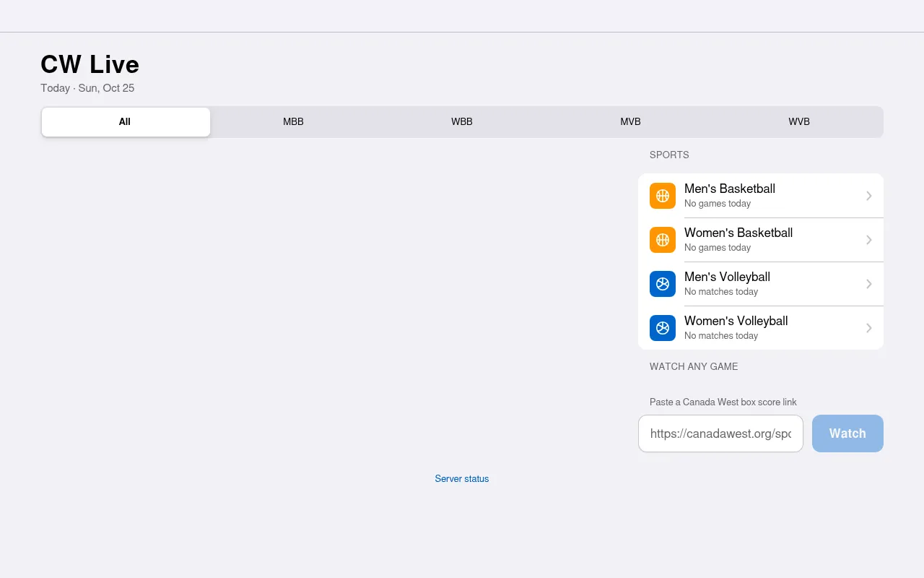Click the Women's Basketball label

point(738,233)
